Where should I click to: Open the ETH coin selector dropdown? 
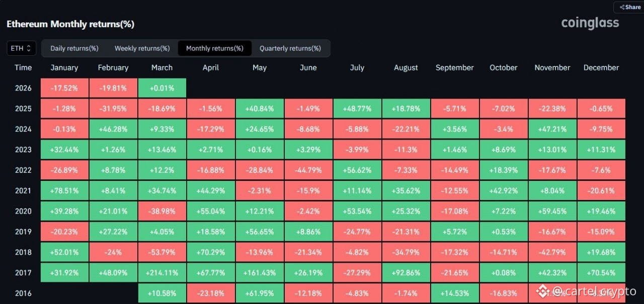coord(21,48)
